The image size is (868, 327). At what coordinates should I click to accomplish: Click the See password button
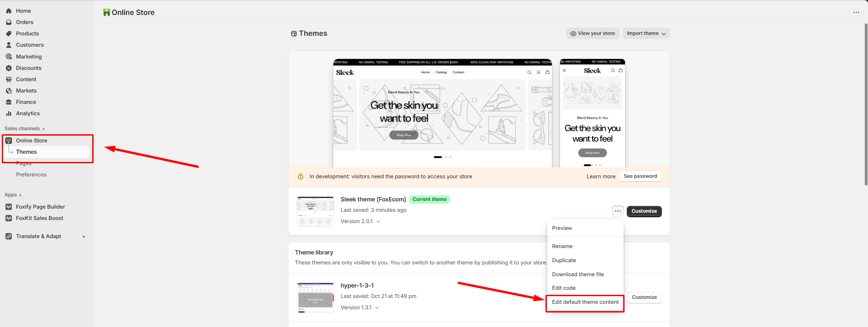pos(640,176)
